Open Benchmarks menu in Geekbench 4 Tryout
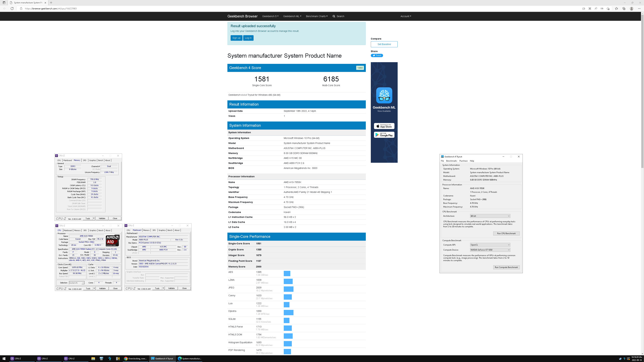Image resolution: width=644 pixels, height=362 pixels. click(x=451, y=161)
